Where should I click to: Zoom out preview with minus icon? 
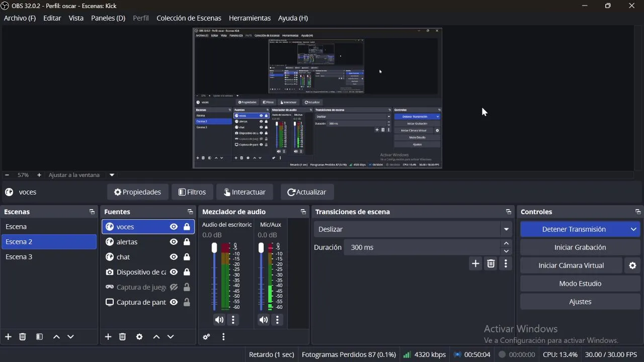7,175
